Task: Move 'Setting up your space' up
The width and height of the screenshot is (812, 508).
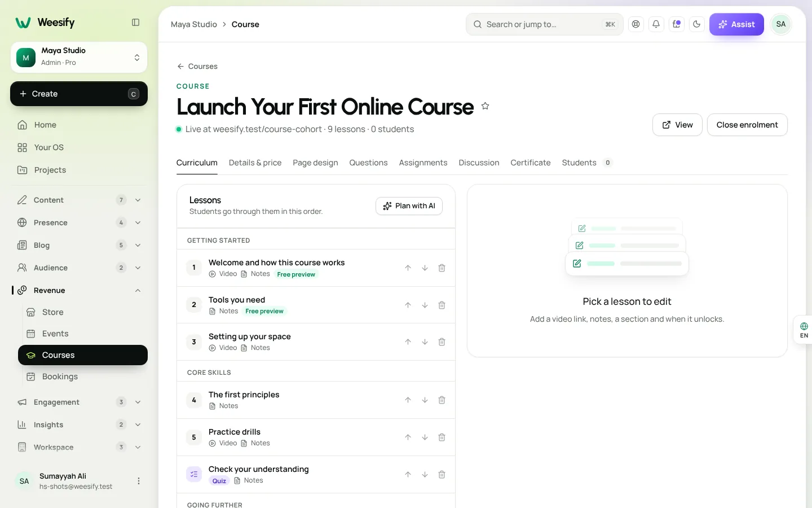Action: (408, 342)
